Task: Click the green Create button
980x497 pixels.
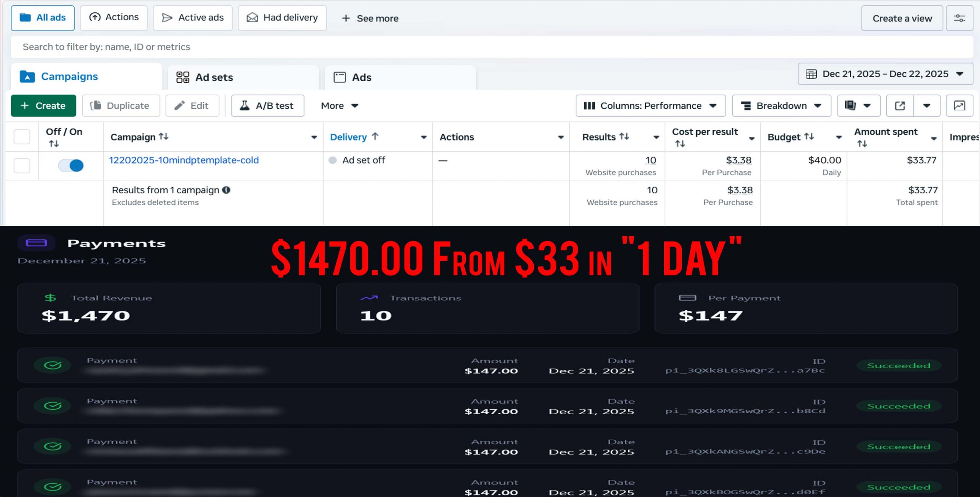Action: point(43,106)
